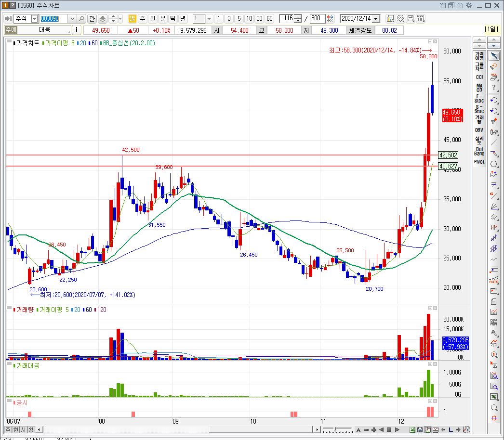The image size is (504, 440).
Task: Set interval with the 1 button
Action: coord(219,19)
